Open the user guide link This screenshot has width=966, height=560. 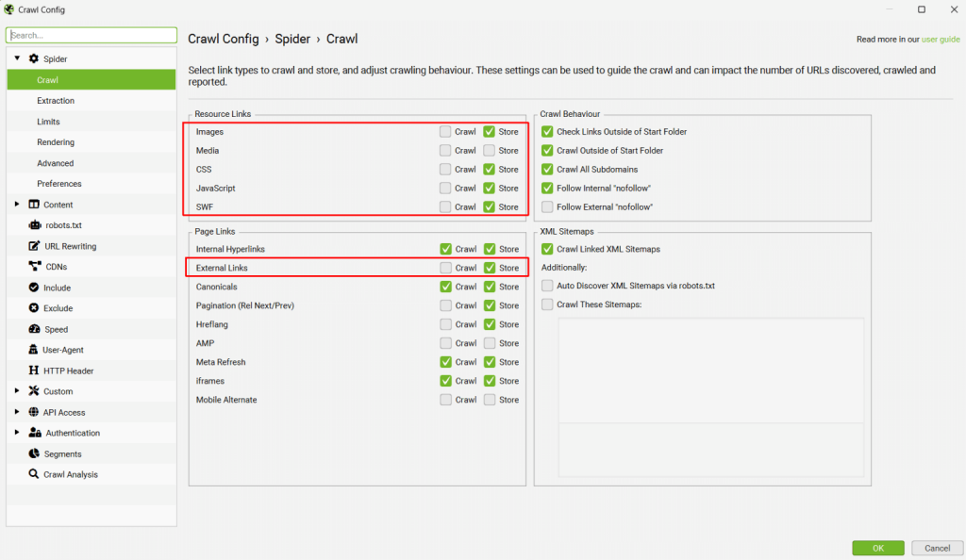tap(941, 39)
